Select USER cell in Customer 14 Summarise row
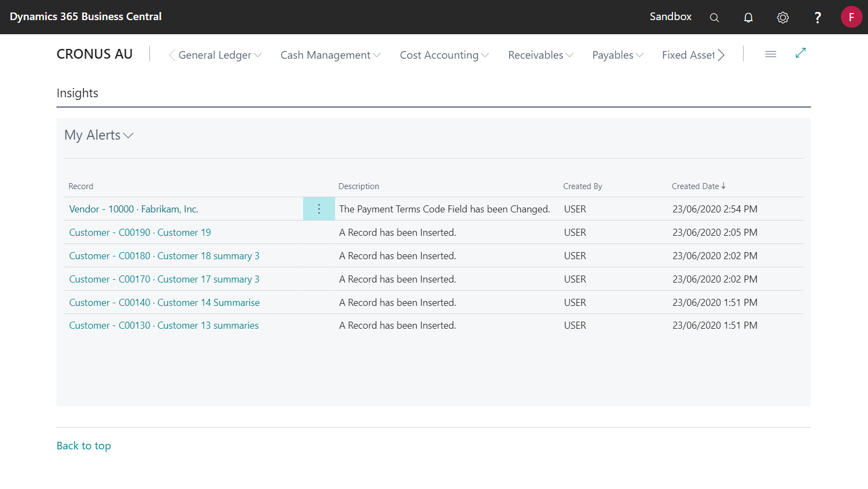Screen dimensions: 868x489 (x=575, y=302)
